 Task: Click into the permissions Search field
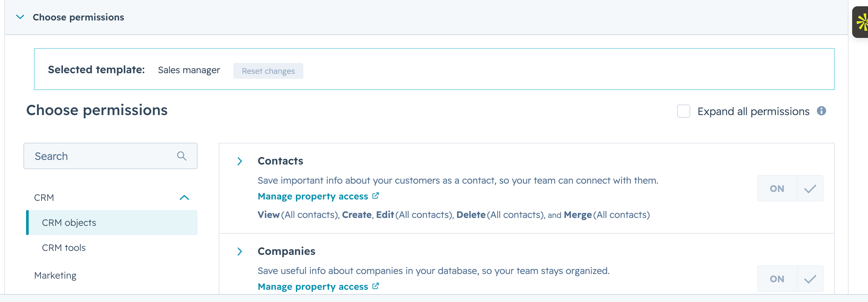pyautogui.click(x=101, y=156)
